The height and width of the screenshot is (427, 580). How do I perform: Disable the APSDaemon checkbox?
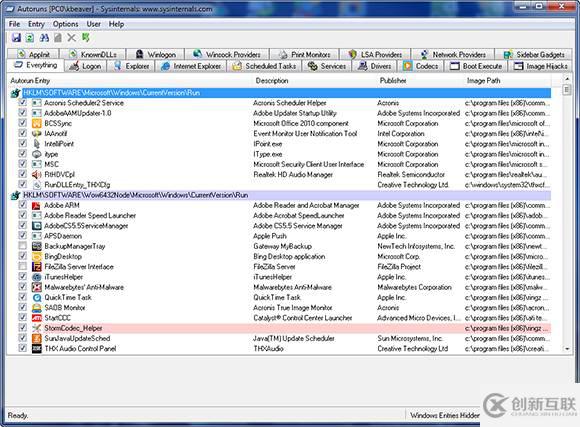(x=23, y=236)
